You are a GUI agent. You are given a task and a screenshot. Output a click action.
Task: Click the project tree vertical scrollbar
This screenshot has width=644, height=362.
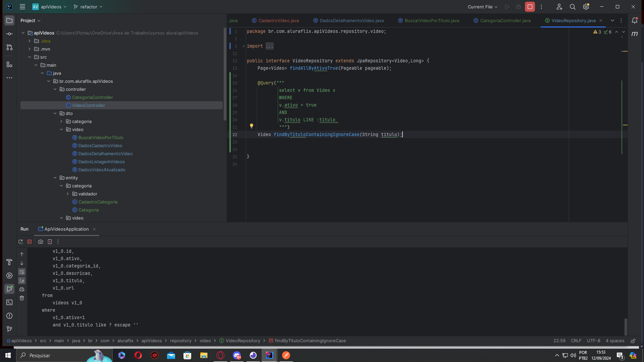coord(225,74)
